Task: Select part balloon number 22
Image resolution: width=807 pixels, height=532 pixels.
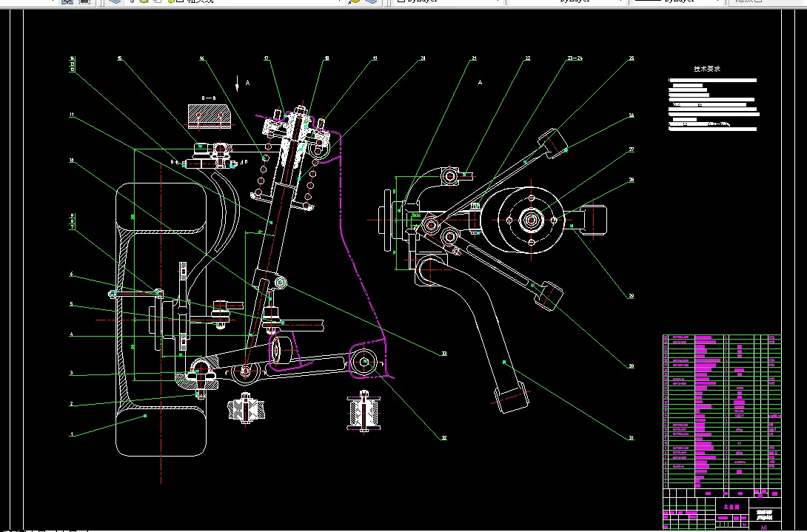Action: click(x=528, y=58)
